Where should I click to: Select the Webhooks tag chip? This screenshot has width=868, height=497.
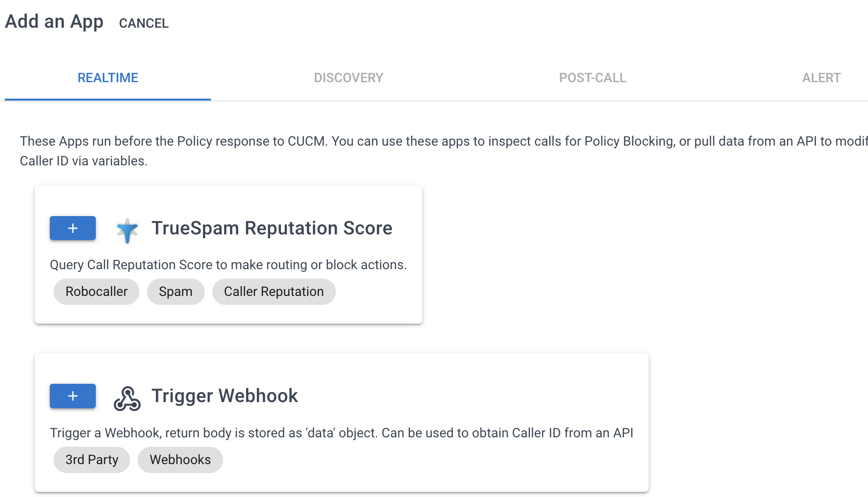pos(180,459)
